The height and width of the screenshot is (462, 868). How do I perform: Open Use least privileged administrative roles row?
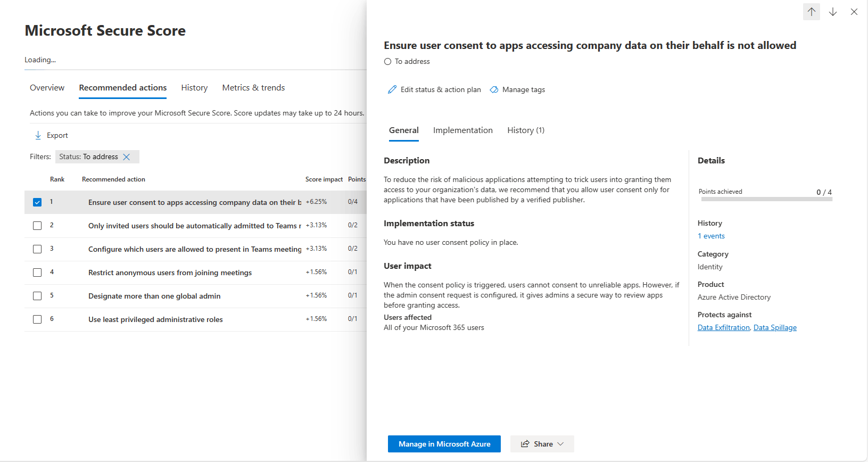click(x=155, y=319)
